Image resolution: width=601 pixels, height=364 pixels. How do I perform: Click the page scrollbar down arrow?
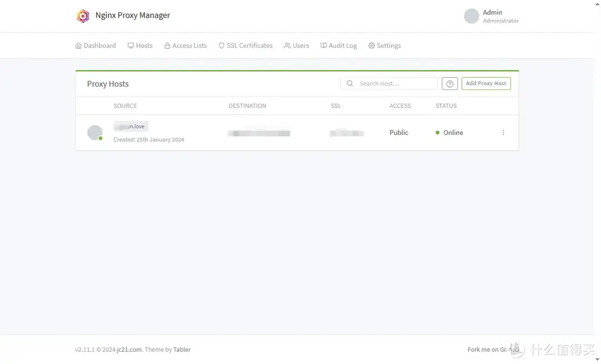pyautogui.click(x=597, y=359)
